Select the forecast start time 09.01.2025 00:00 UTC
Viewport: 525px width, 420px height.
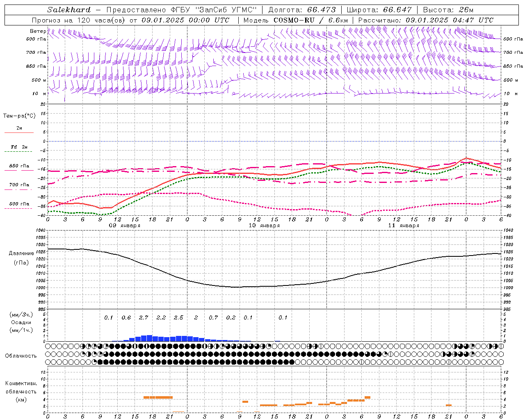pyautogui.click(x=186, y=20)
